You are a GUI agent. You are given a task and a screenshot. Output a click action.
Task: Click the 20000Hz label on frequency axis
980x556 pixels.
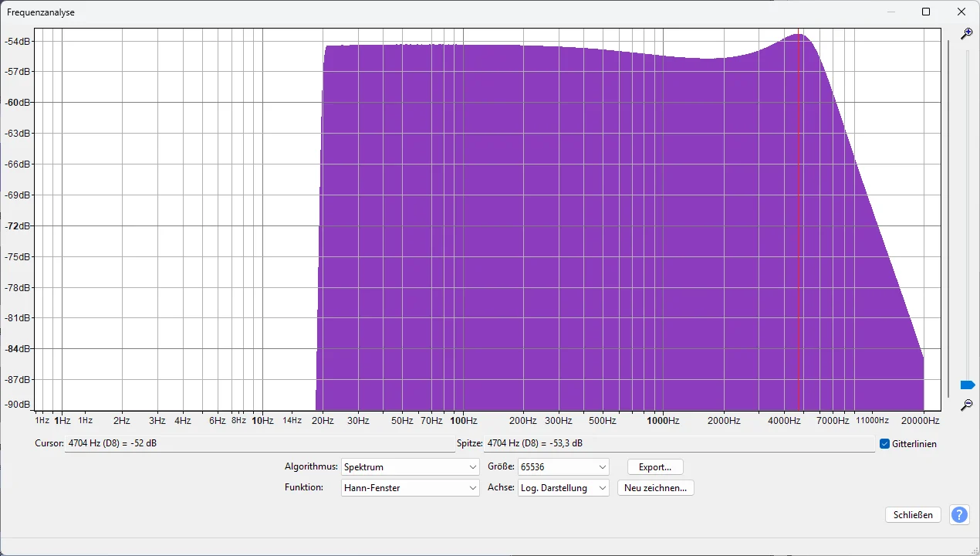tap(920, 421)
